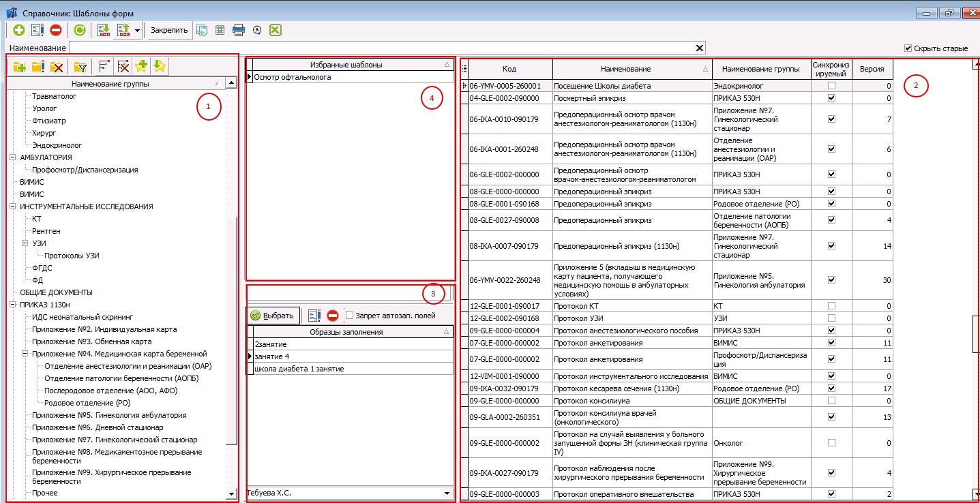The height and width of the screenshot is (503, 980).
Task: Focus the Наименование search input field
Action: point(382,48)
